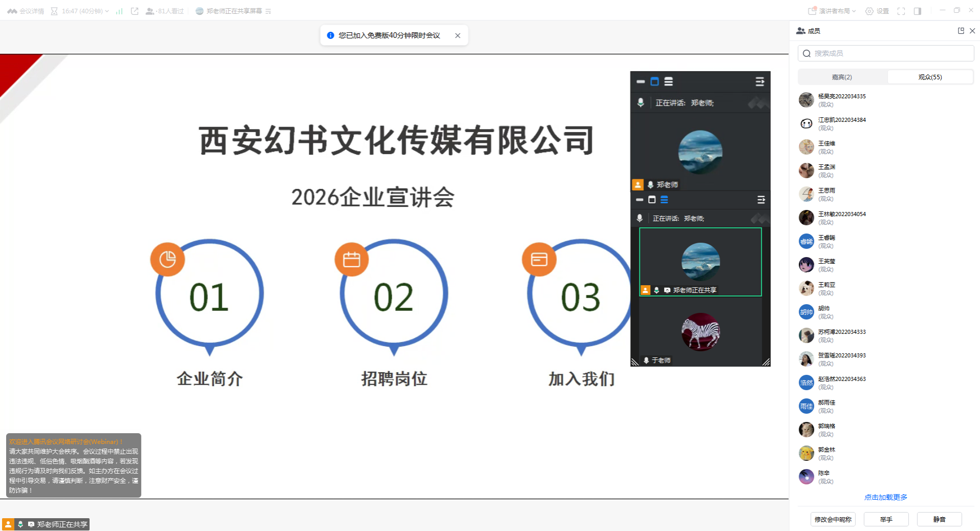The width and height of the screenshot is (980, 531).
Task: Switch to the 观众(55) tab
Action: pos(930,77)
